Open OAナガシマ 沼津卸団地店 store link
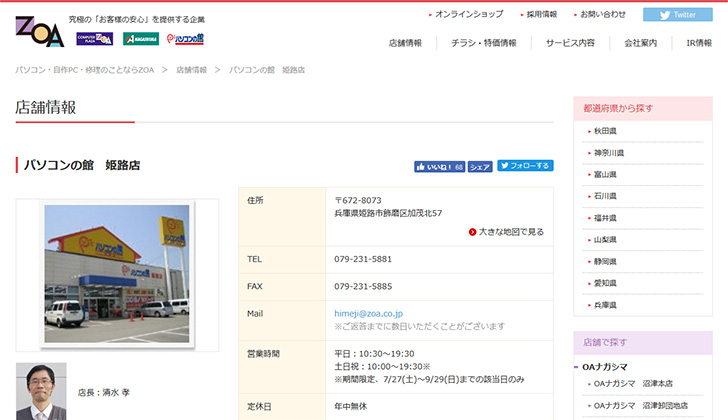Image resolution: width=728 pixels, height=420 pixels. pyautogui.click(x=641, y=406)
